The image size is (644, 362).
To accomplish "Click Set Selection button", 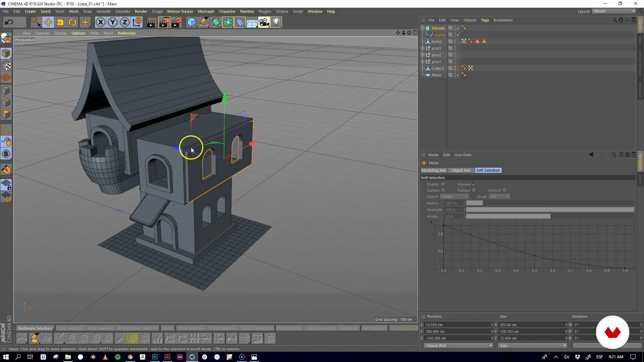I will coord(374,328).
